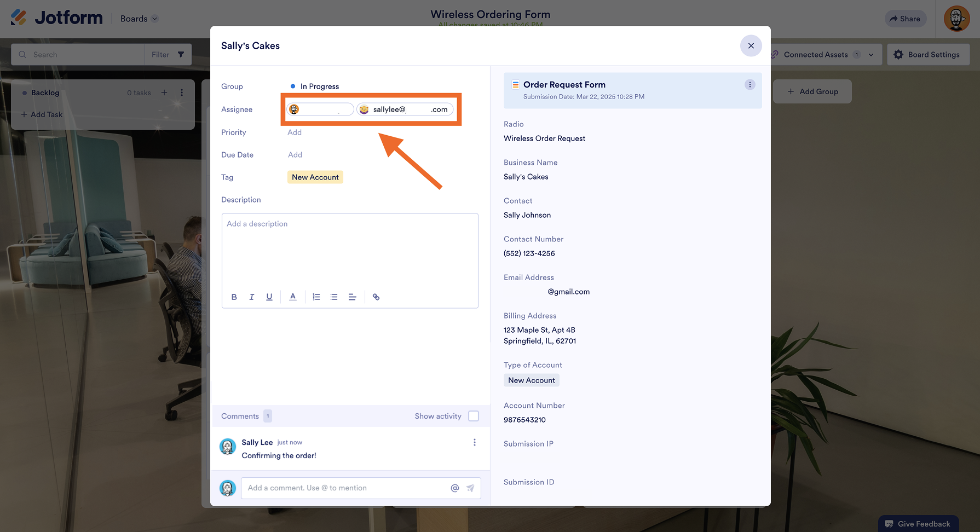The height and width of the screenshot is (532, 980).
Task: Send the comment with paper plane icon
Action: [470, 488]
